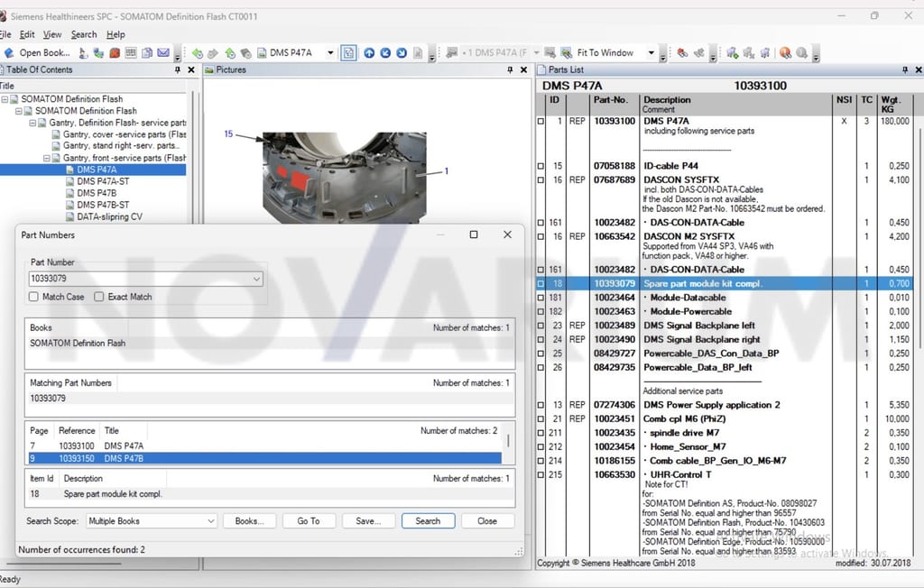Click the blue up-arrow navigation icon
Image resolution: width=924 pixels, height=588 pixels.
click(x=369, y=53)
